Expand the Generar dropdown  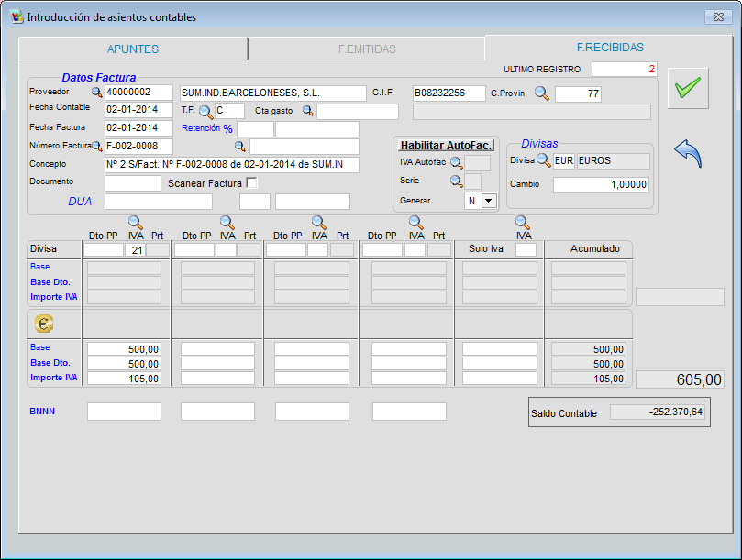(x=488, y=201)
